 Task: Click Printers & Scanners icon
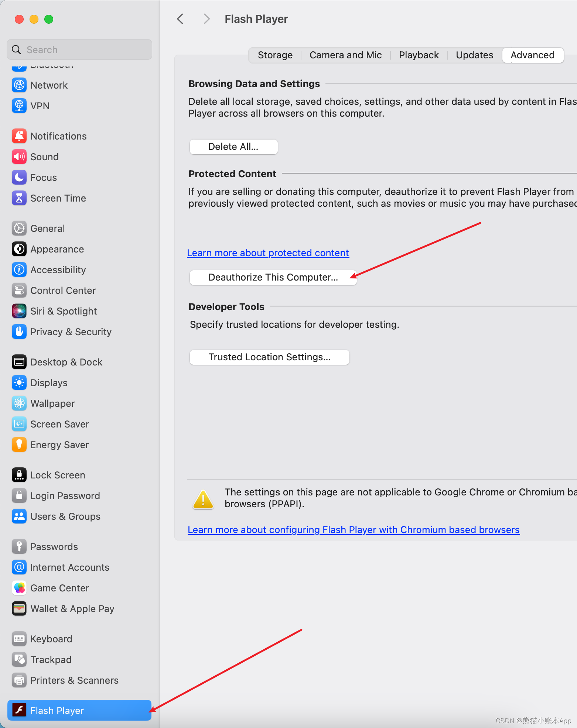(19, 680)
